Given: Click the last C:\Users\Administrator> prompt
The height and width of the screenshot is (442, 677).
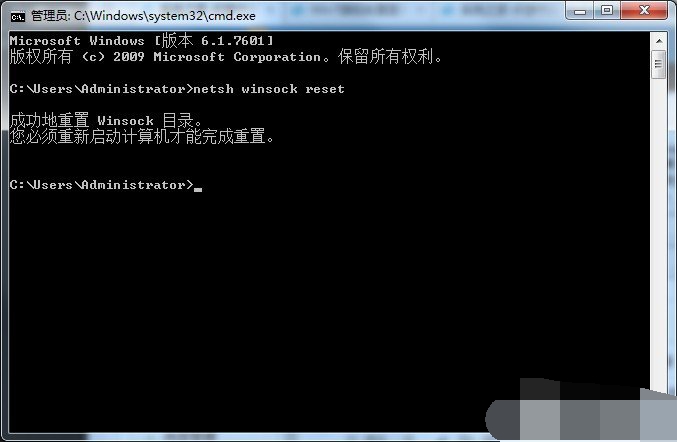Looking at the screenshot, I should click(101, 185).
